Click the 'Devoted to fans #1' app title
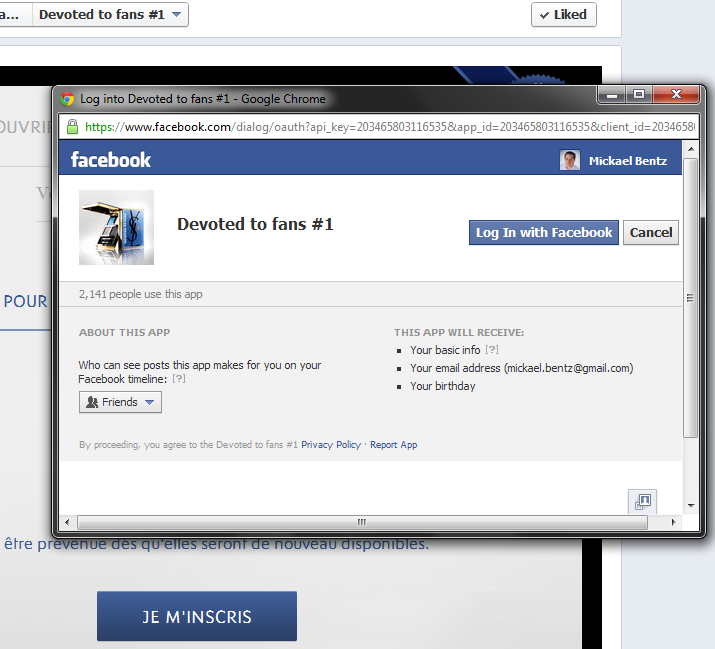The height and width of the screenshot is (649, 715). 255,224
